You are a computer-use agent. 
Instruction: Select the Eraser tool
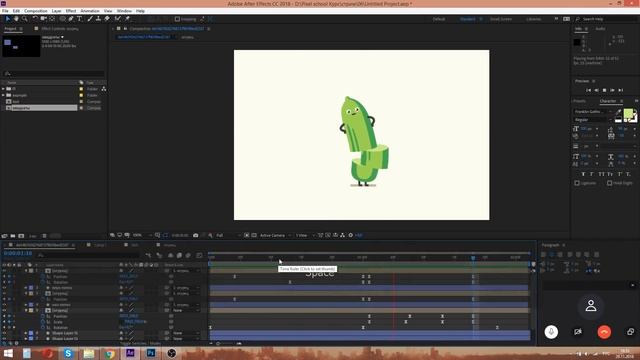(107, 19)
